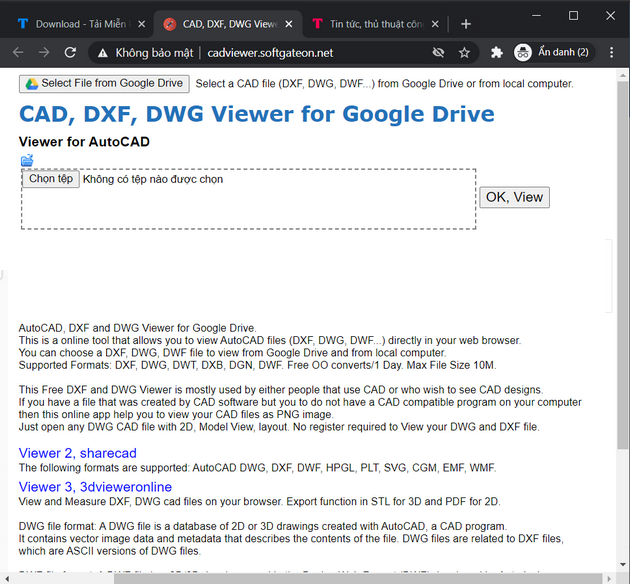The height and width of the screenshot is (584, 630).
Task: Click the Không có tệp nào được chọn text
Action: click(x=153, y=179)
